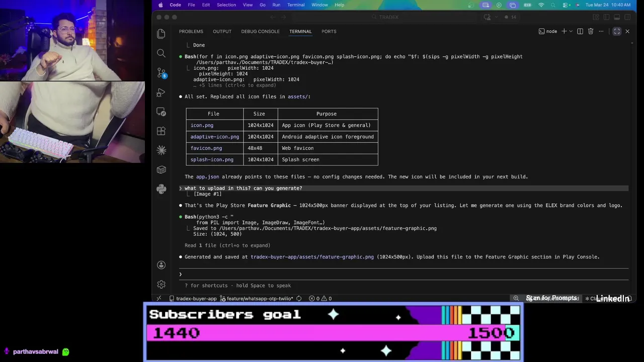644x362 pixels.
Task: Open the Edit menu
Action: pos(206,5)
